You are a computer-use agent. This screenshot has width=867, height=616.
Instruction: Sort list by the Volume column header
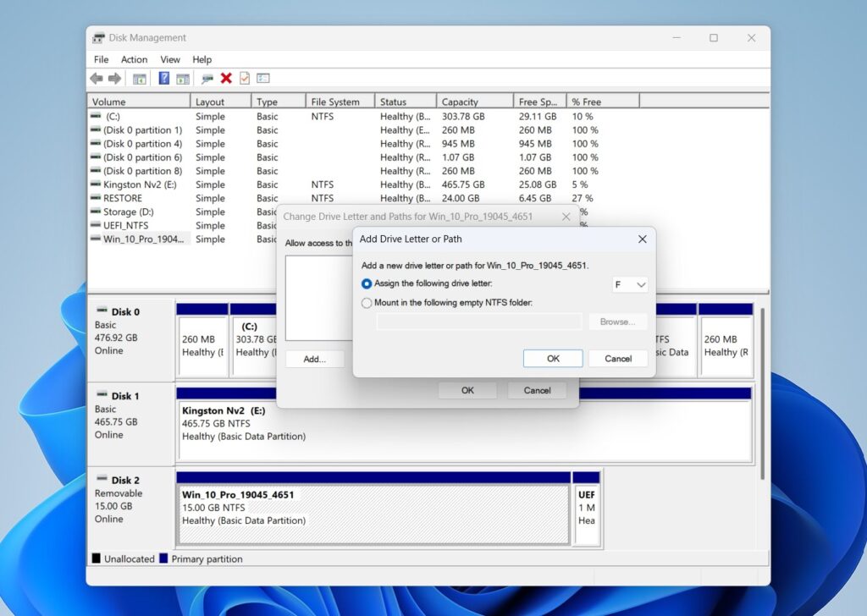point(139,102)
